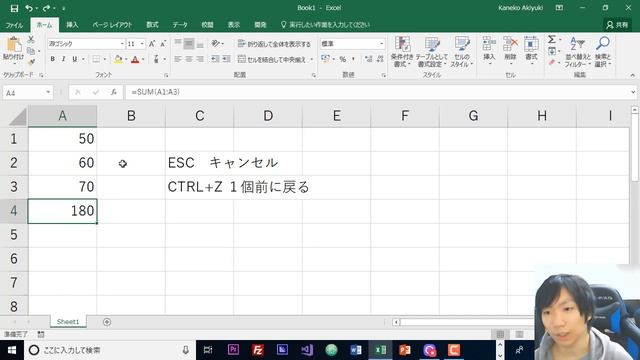
Task: Click the Insert Function fx icon
Action: (x=114, y=93)
